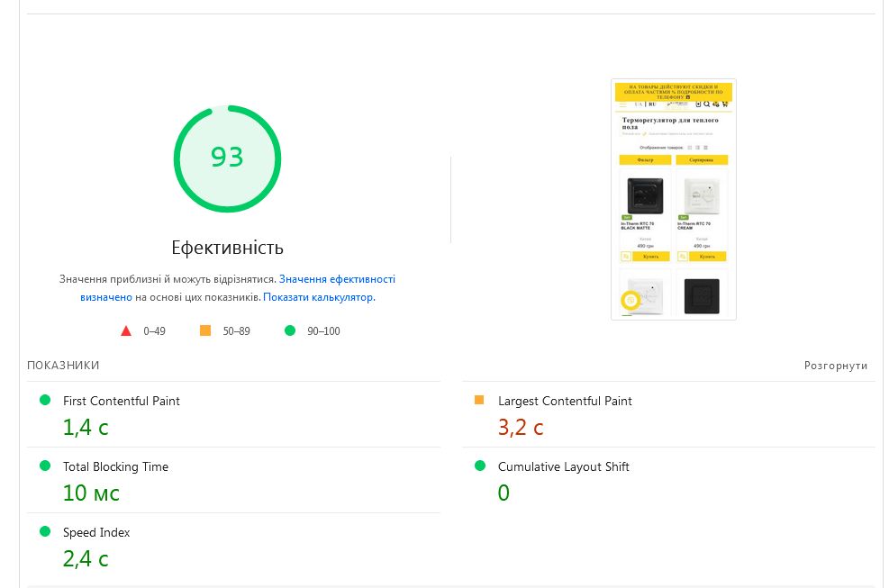Viewport: 889px width, 588px height.
Task: Open the Значення ефективності визначено link
Action: (337, 279)
